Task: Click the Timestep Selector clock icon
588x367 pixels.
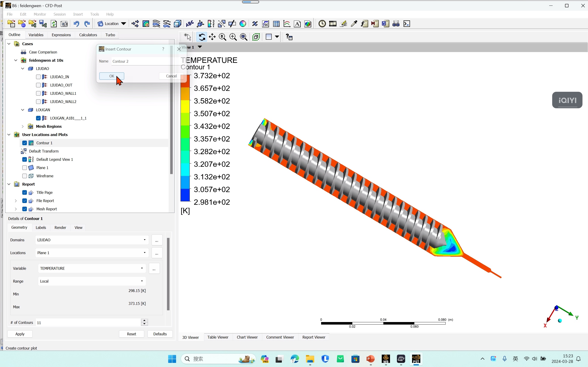Action: click(322, 24)
